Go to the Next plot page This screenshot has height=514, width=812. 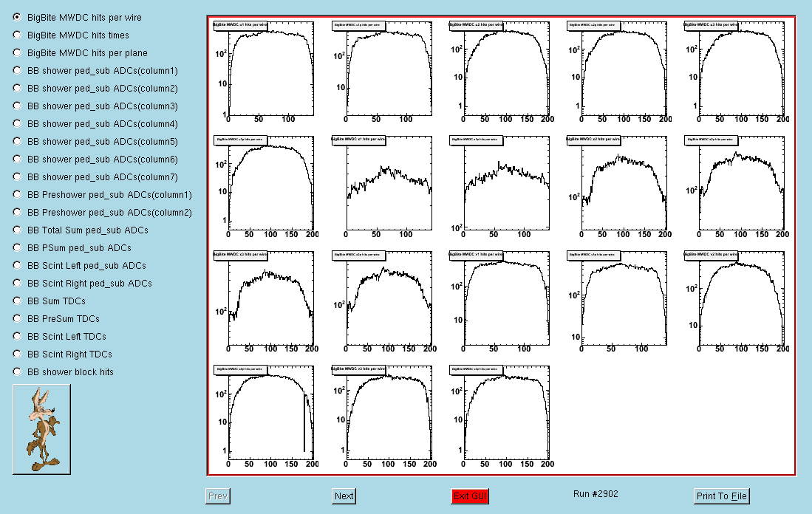click(344, 496)
